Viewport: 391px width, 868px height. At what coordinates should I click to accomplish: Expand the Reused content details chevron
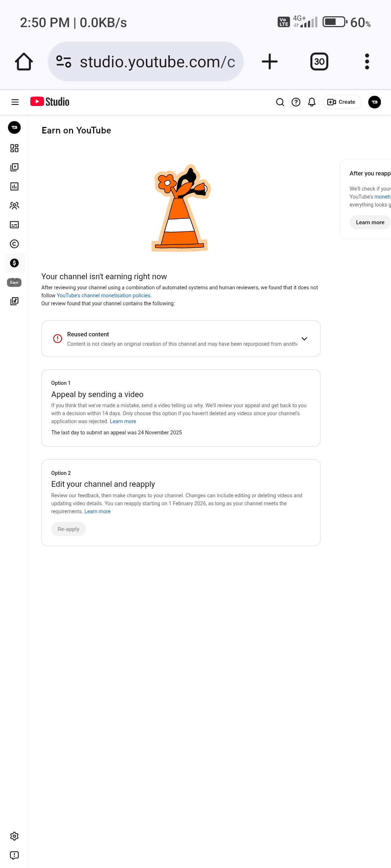(x=304, y=339)
